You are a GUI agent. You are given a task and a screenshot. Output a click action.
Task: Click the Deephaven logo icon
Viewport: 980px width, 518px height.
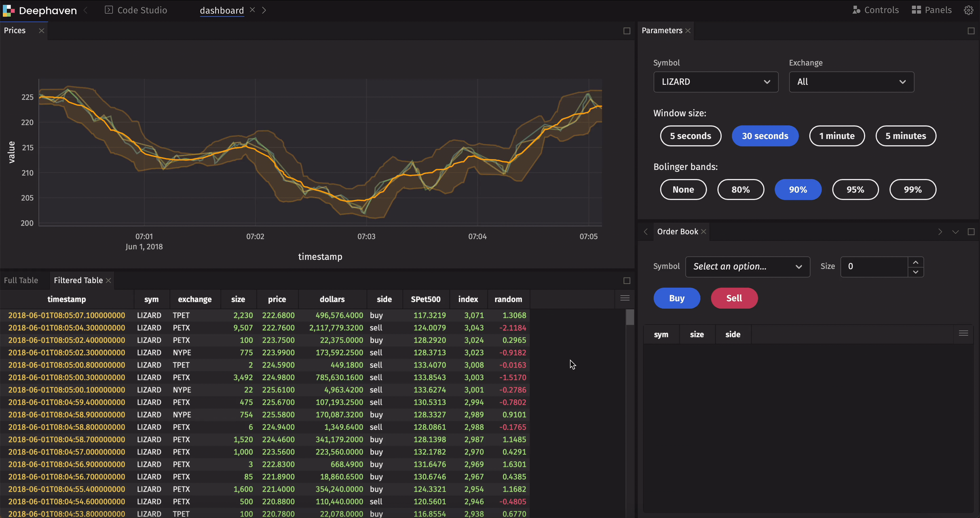tap(9, 10)
